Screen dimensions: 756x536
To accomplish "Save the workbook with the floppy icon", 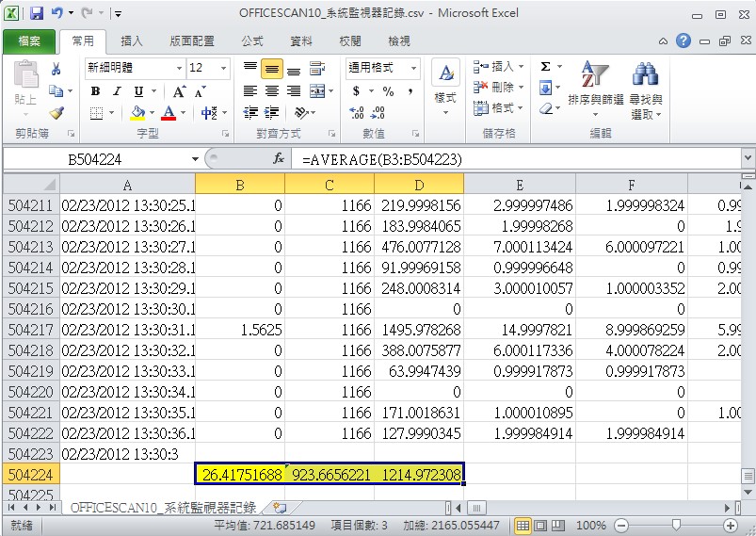I will point(37,13).
